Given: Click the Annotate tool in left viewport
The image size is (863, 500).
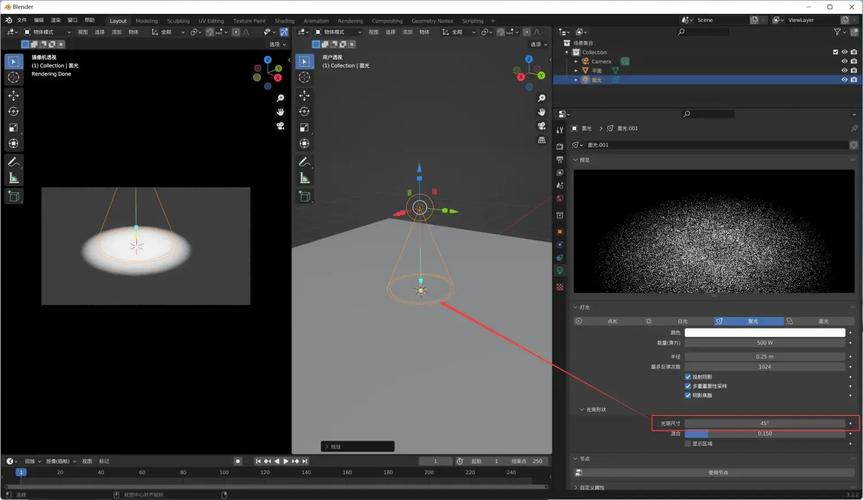Looking at the screenshot, I should (x=13, y=161).
